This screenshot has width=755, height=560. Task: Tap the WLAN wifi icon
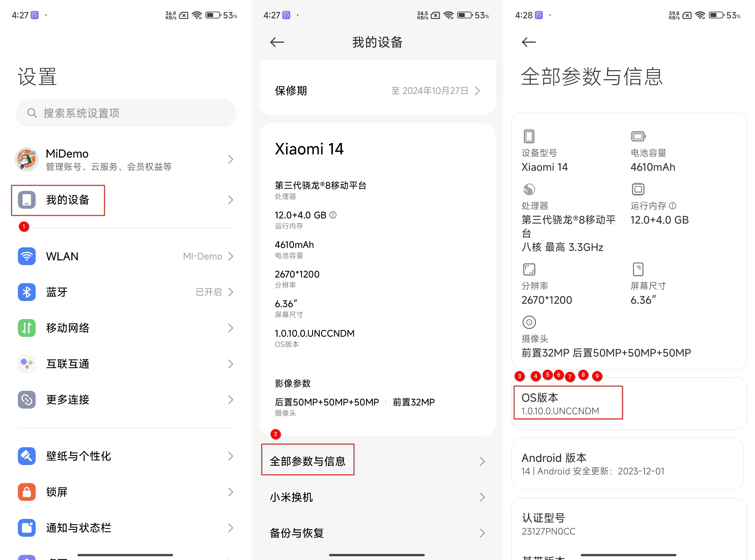pyautogui.click(x=27, y=256)
